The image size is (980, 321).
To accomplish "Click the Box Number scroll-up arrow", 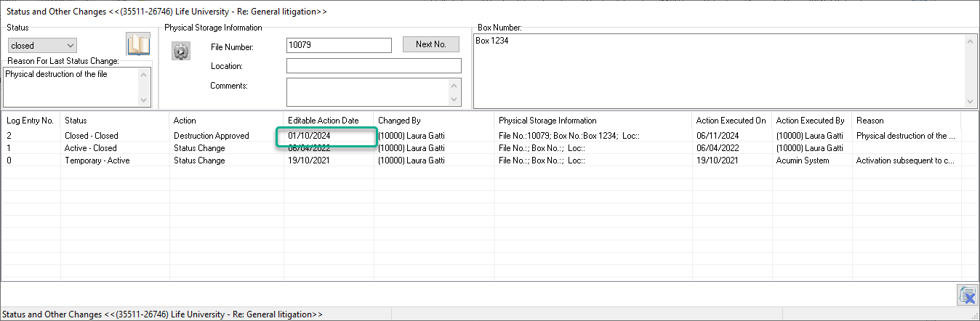I will point(970,41).
